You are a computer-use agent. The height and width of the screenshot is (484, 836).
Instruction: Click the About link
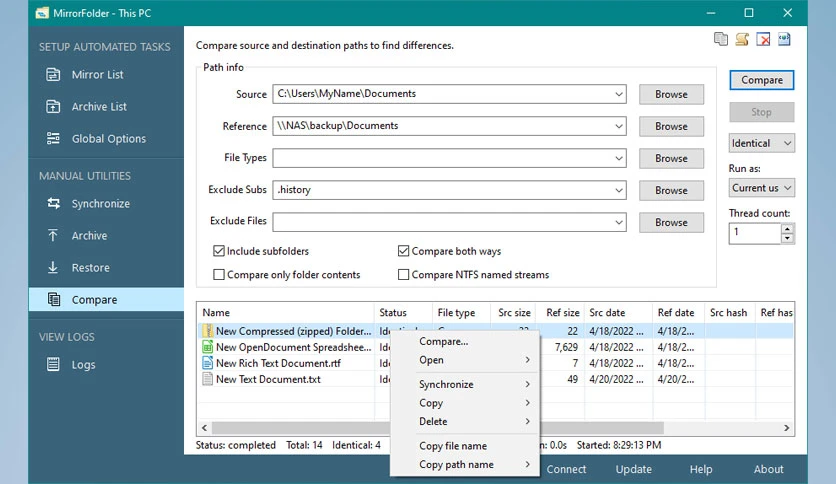tap(768, 469)
